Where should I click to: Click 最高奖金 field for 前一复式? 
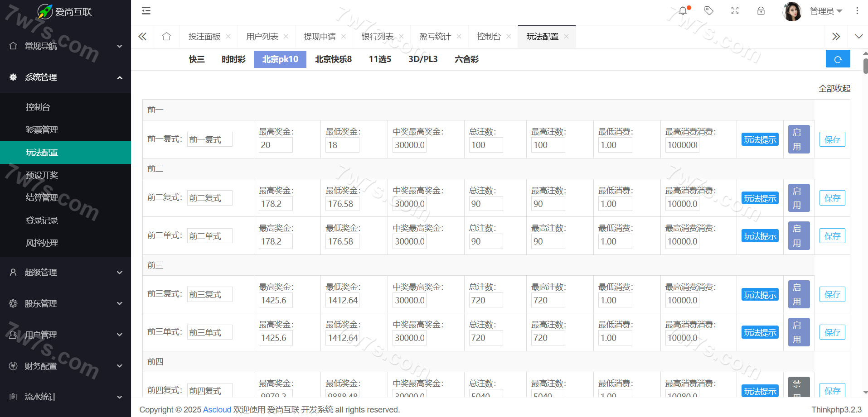pos(275,145)
